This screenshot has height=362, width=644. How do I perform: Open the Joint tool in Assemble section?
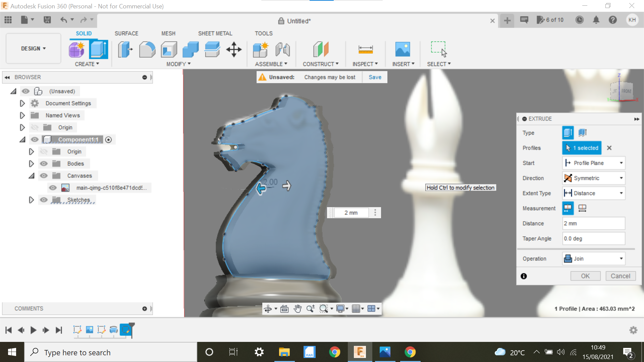pos(283,49)
